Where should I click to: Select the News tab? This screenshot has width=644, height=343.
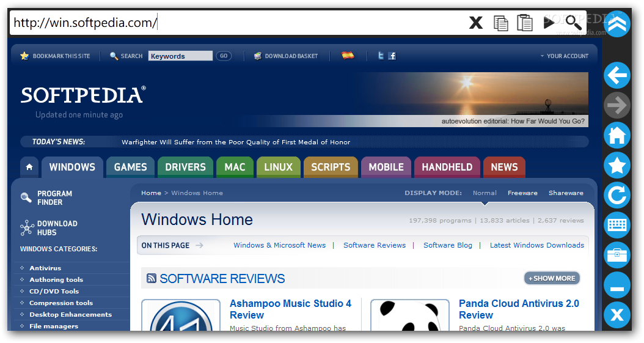pos(504,167)
